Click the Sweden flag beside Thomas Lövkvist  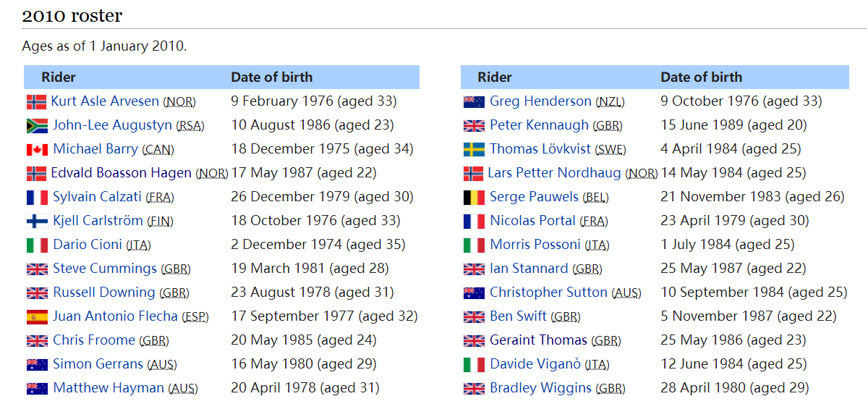474,150
